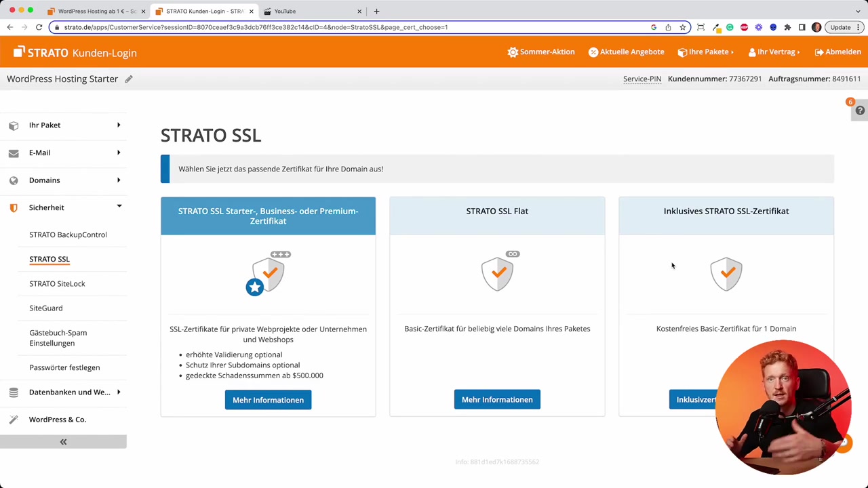Go back with the browser back arrow
This screenshot has height=488, width=868.
click(9, 27)
